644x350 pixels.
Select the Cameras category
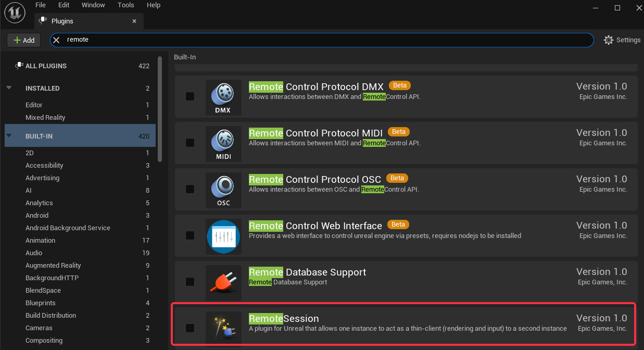point(80,328)
